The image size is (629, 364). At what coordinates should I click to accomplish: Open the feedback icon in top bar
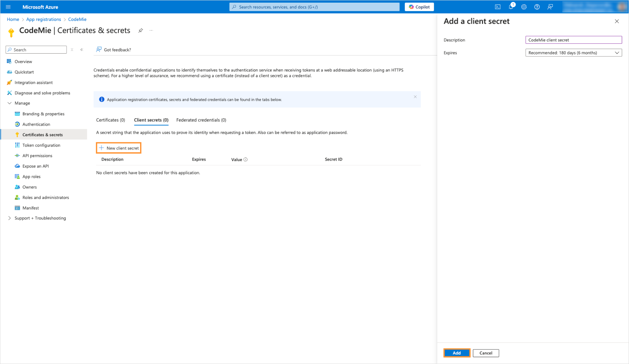pyautogui.click(x=550, y=7)
